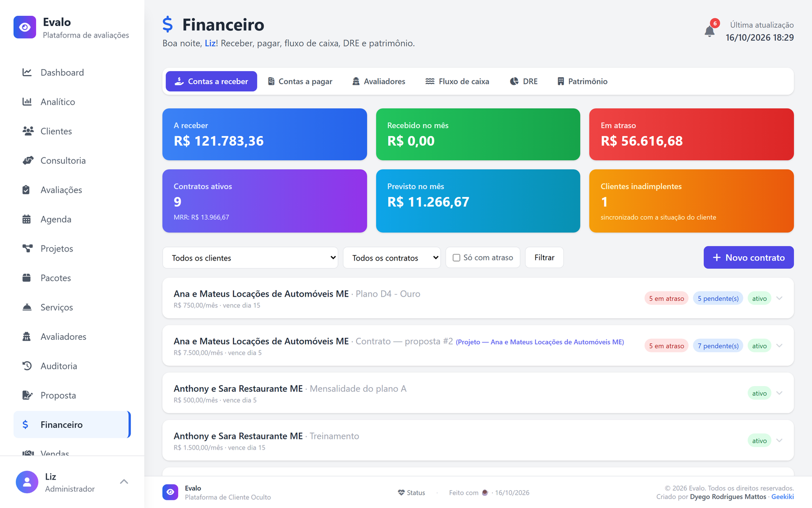Open the DRE tab
This screenshot has width=812, height=508.
[x=524, y=81]
